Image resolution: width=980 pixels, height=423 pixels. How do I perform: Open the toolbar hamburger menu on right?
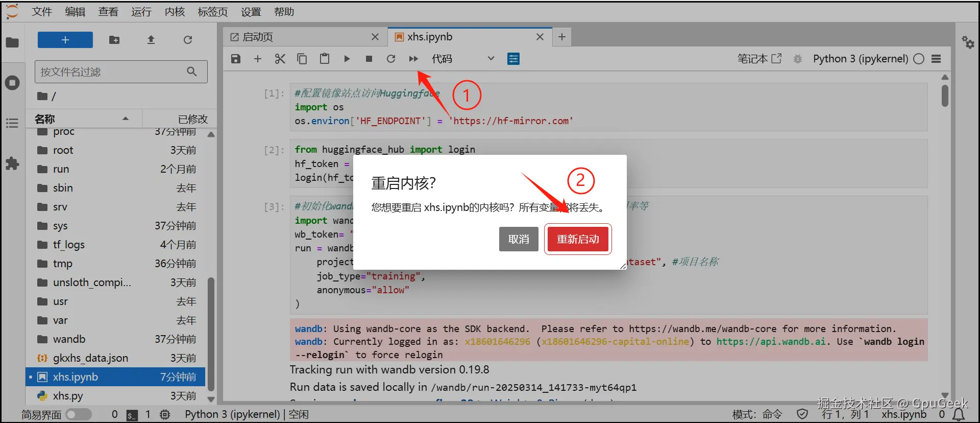936,59
